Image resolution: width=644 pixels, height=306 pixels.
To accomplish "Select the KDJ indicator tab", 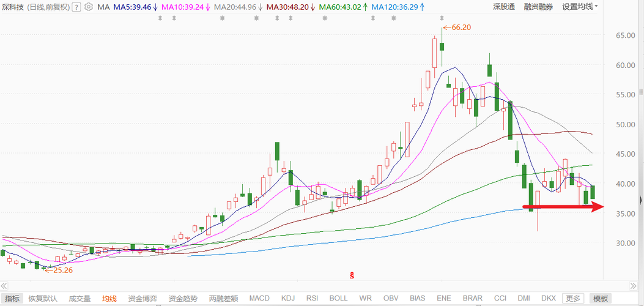I will [288, 299].
